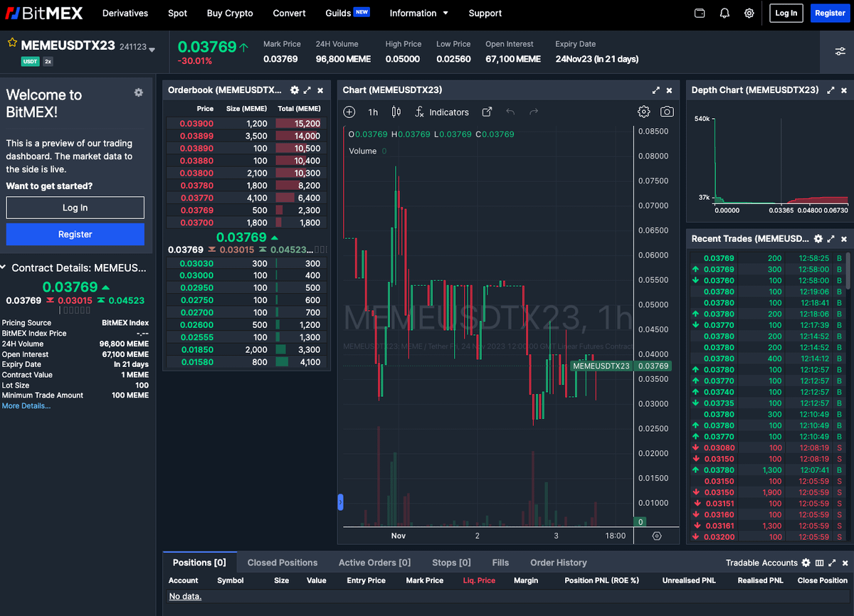Screen dimensions: 854x616
Task: Collapse the Contract Details section
Action: point(4,267)
